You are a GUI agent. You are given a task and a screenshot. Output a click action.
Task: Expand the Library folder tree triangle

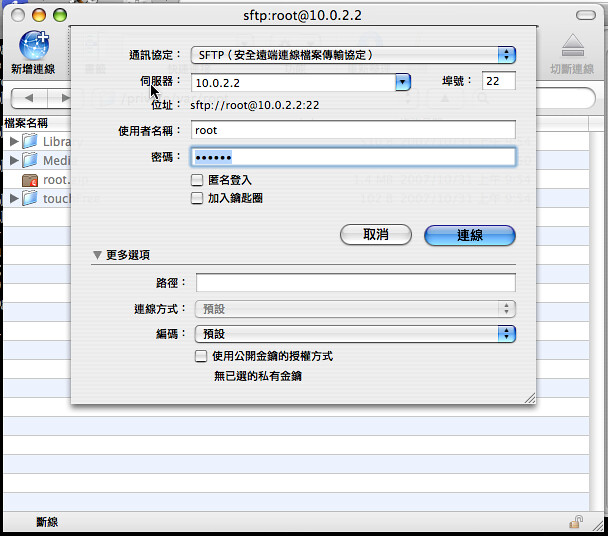[13, 141]
